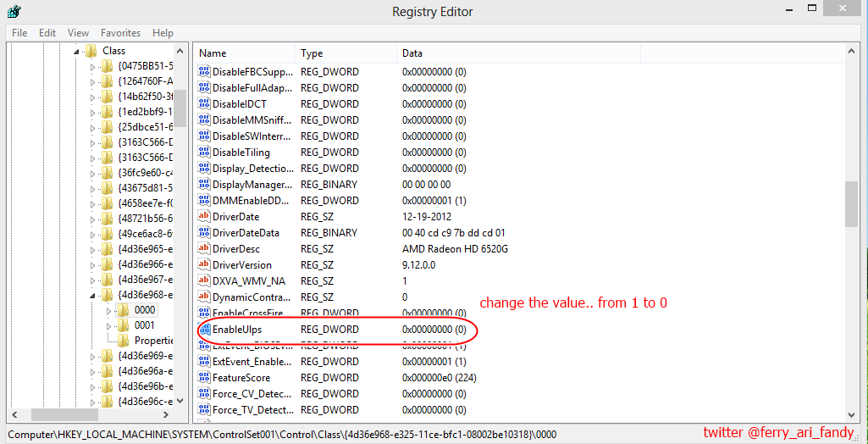
Task: Click the data value '12-19-2012'
Action: coord(426,216)
